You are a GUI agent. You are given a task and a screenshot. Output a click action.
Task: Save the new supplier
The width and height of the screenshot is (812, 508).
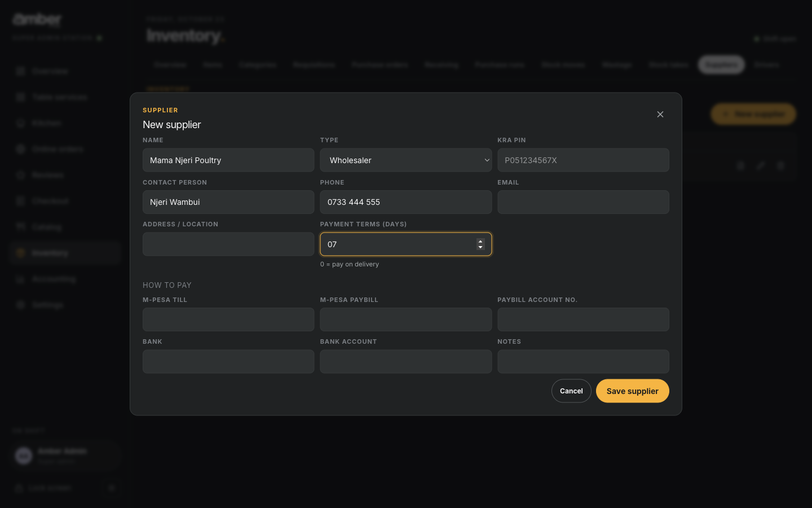(x=632, y=391)
